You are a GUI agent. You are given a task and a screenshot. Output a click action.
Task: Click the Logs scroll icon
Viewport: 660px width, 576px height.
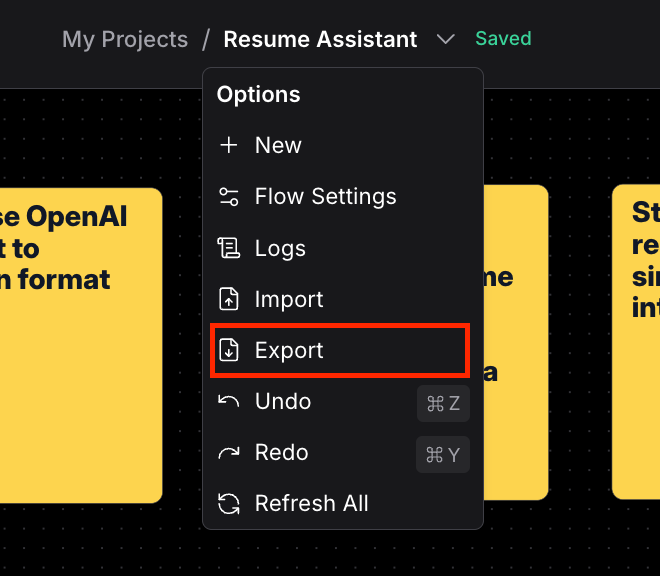tap(229, 248)
